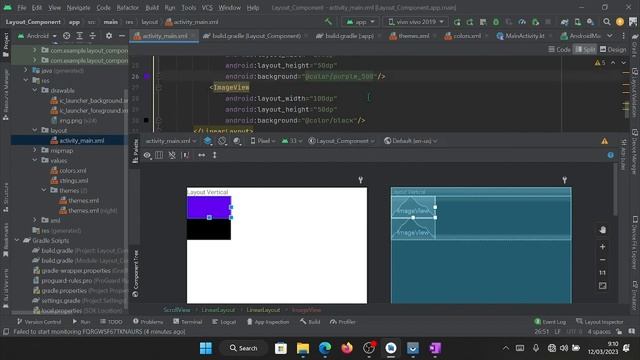Click the Orientation for Preview icon
The width and height of the screenshot is (640, 360).
coord(222,141)
